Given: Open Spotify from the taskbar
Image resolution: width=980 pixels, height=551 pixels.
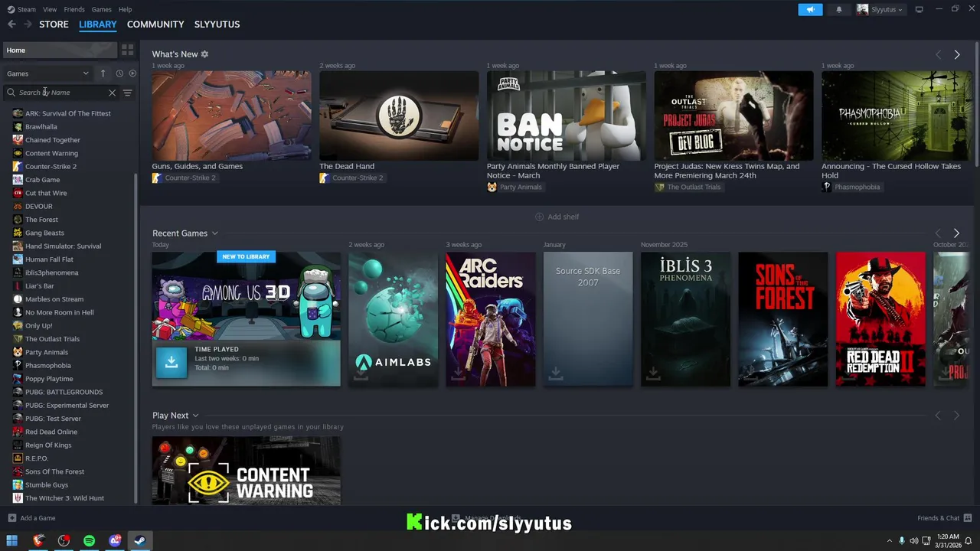Looking at the screenshot, I should [89, 540].
